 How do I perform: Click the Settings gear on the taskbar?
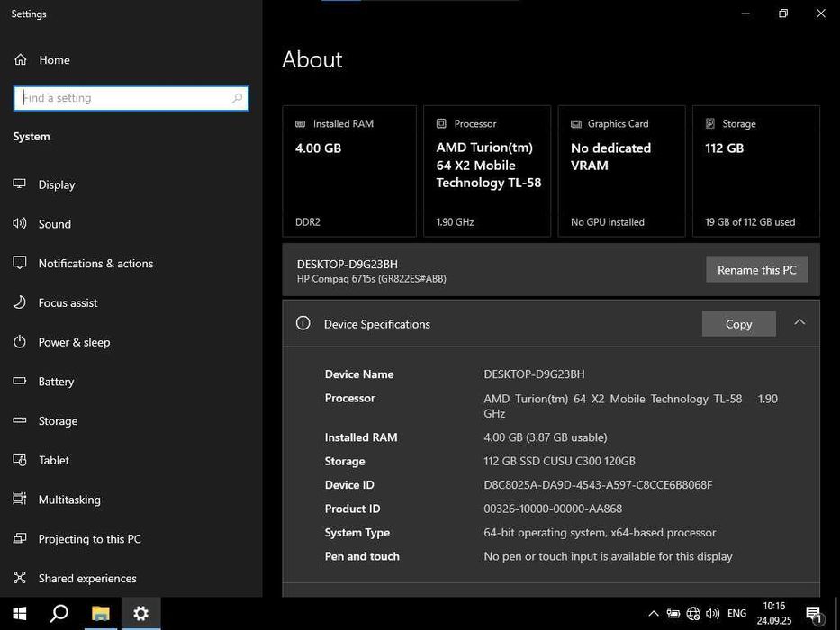coord(140,614)
